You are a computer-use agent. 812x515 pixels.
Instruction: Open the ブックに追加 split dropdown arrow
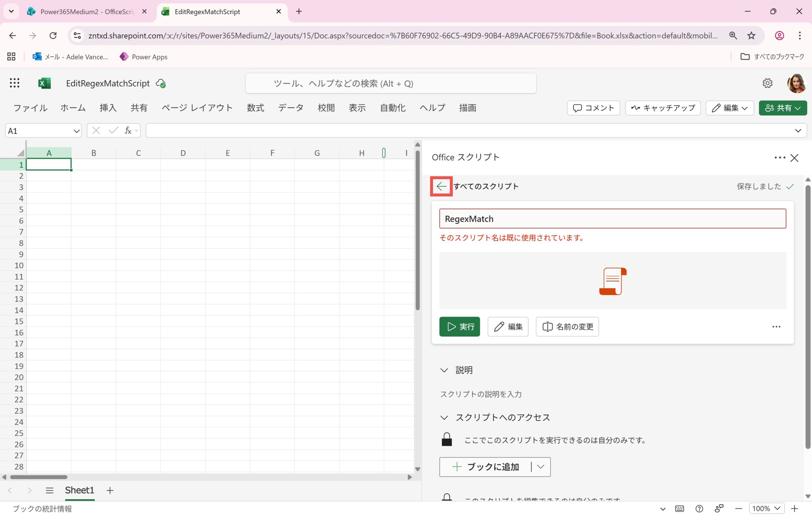pyautogui.click(x=540, y=467)
